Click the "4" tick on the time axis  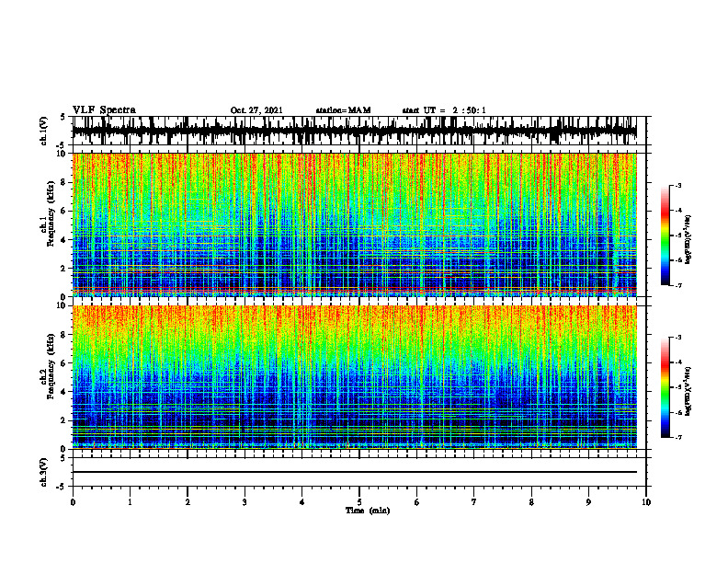tap(302, 502)
